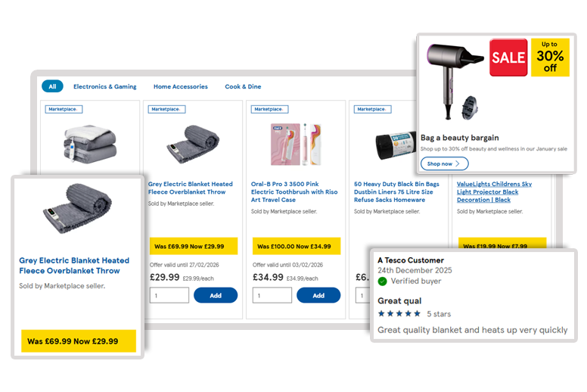
Task: Click Marketplace badge on first product card
Action: tap(64, 109)
